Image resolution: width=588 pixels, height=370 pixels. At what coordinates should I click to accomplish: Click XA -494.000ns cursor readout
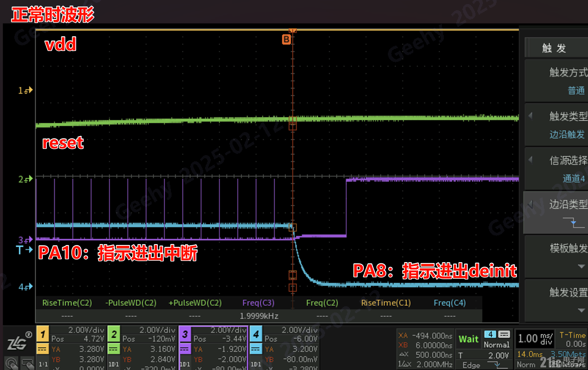(425, 335)
